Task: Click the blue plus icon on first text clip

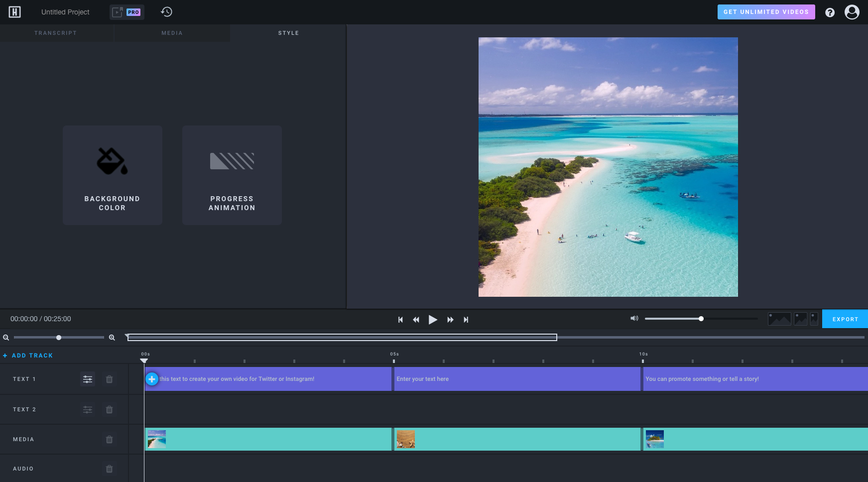Action: click(x=152, y=379)
